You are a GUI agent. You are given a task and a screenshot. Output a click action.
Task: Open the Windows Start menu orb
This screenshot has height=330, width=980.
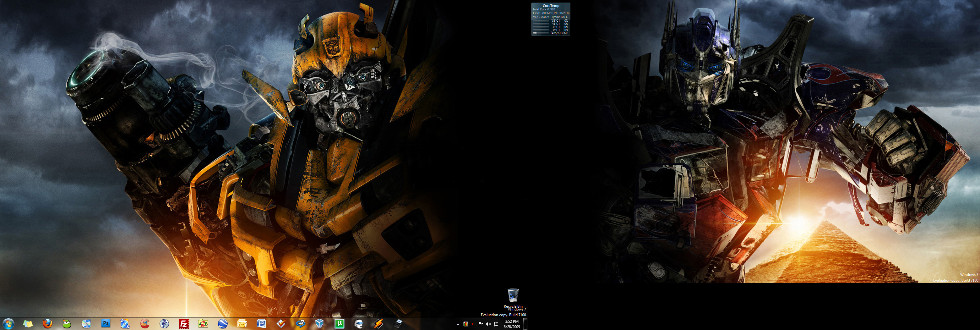[x=8, y=324]
